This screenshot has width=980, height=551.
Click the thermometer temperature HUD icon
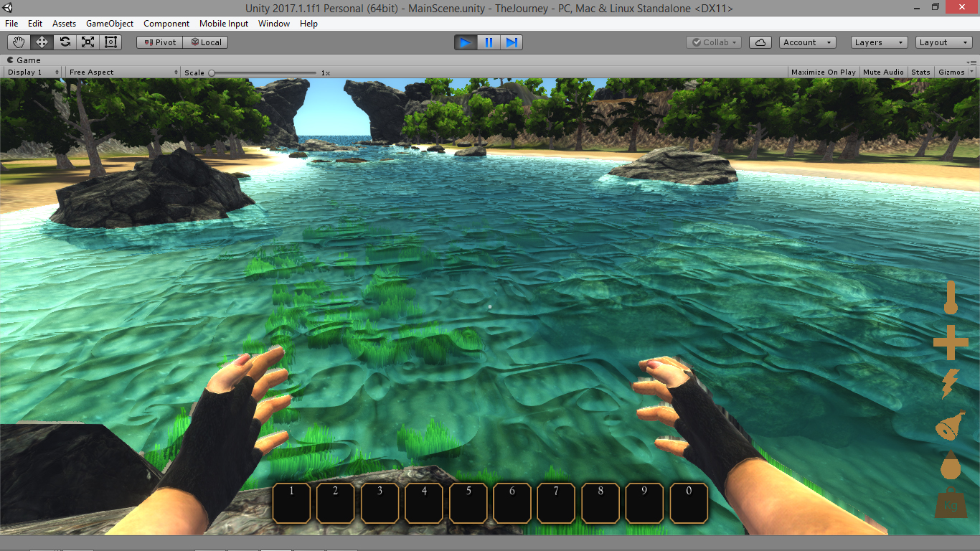point(951,297)
